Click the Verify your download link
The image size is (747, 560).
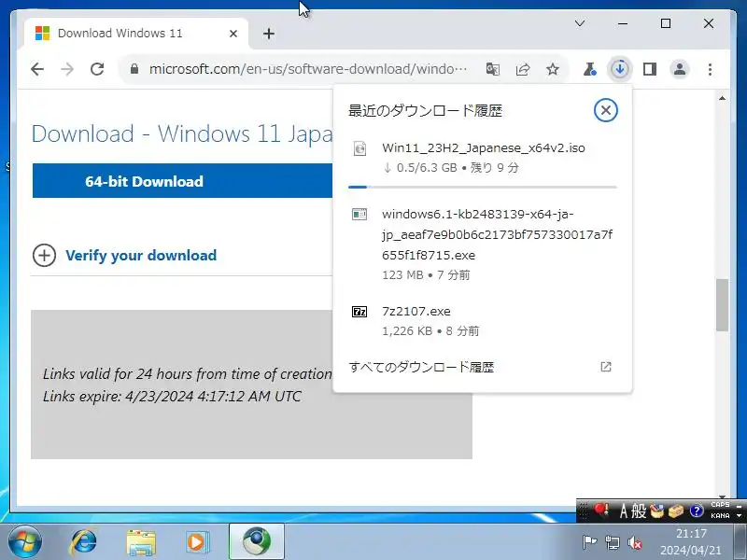[x=141, y=255]
